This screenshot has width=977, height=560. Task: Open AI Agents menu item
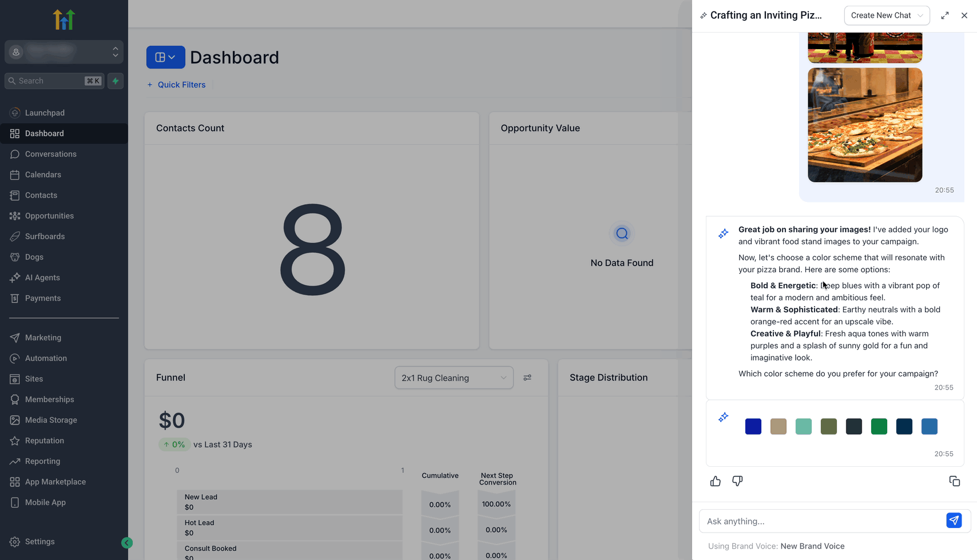(42, 277)
